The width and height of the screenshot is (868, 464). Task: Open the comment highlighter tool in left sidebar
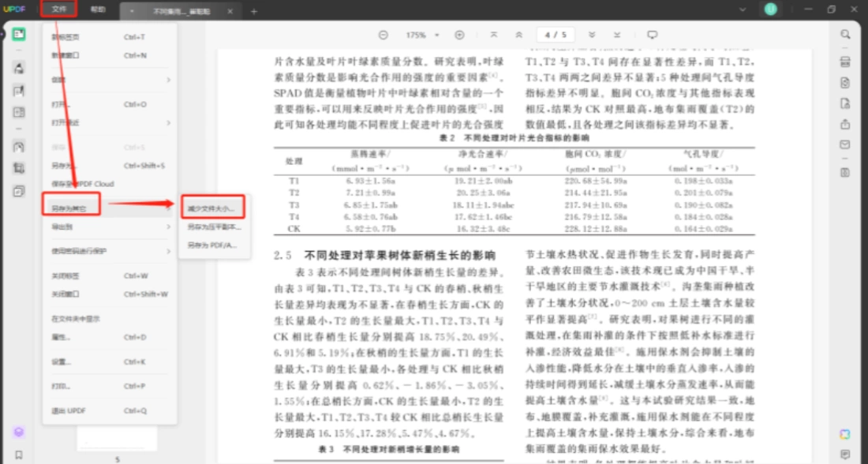tap(19, 68)
